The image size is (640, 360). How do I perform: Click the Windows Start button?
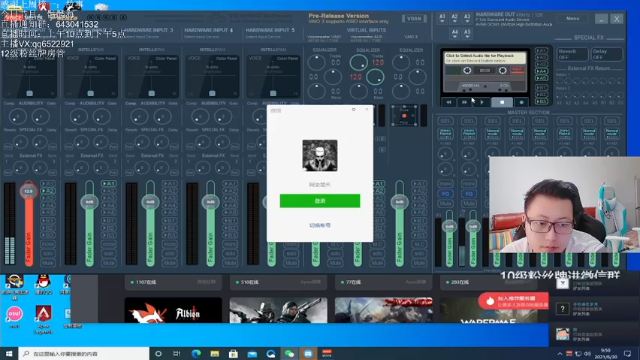point(9,353)
